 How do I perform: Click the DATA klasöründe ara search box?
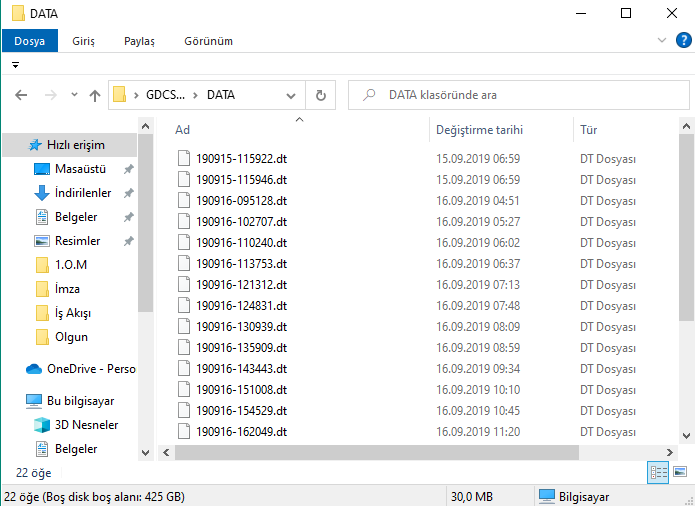coord(520,96)
